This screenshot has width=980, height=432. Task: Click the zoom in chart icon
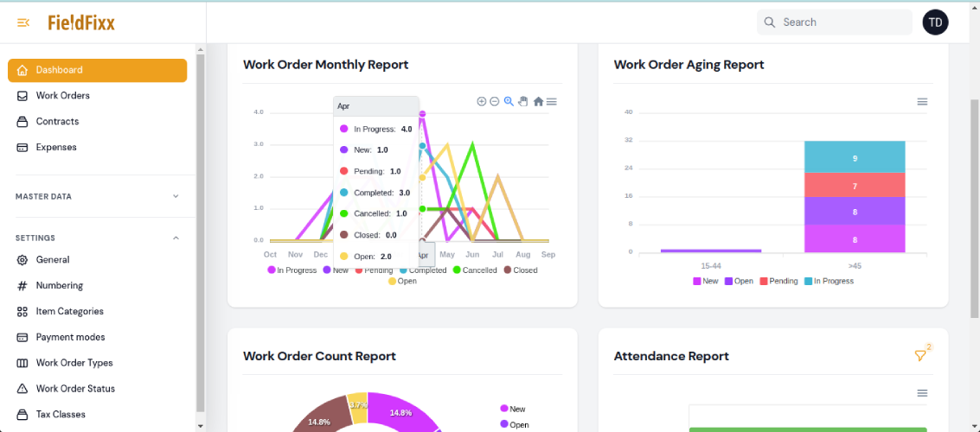[x=482, y=101]
